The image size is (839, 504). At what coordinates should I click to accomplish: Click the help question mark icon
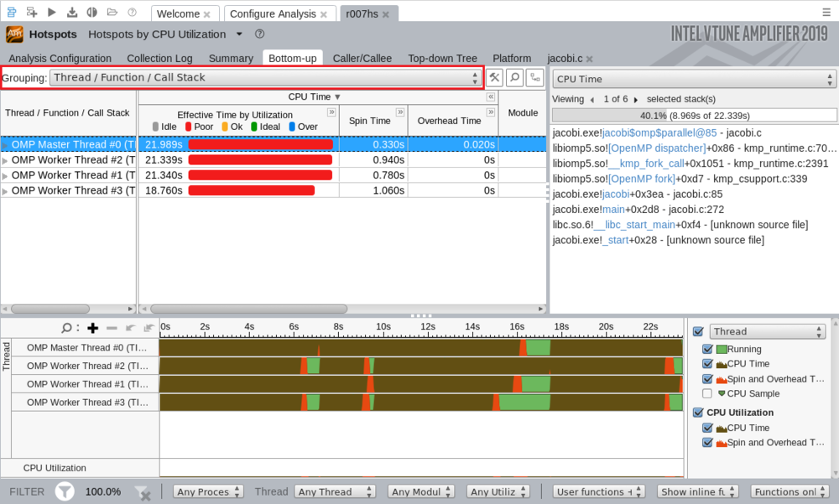[x=131, y=13]
